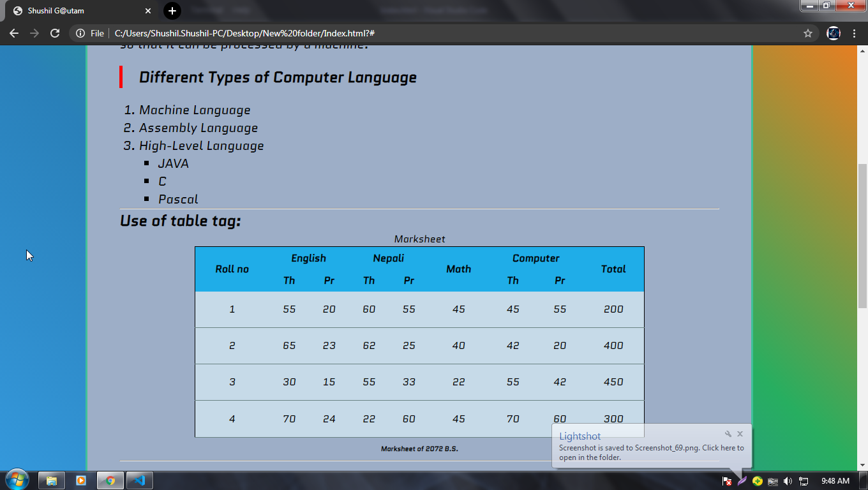The width and height of the screenshot is (868, 490).
Task: Open Google Chrome from the taskbar
Action: click(110, 480)
